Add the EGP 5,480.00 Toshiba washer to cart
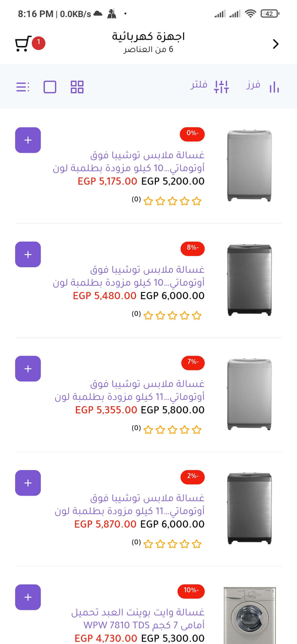Viewport: 297px width, 644px height. click(28, 254)
